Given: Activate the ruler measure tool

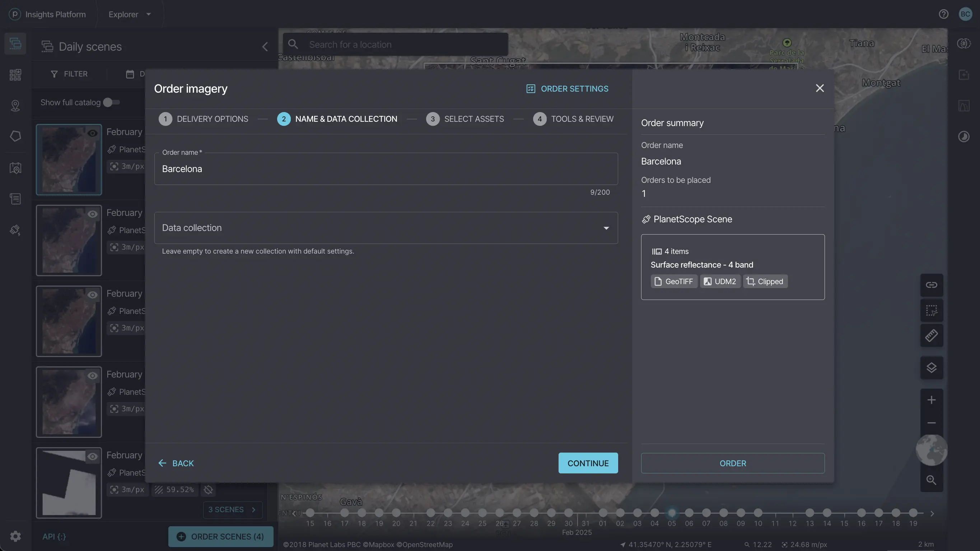Looking at the screenshot, I should [x=931, y=335].
